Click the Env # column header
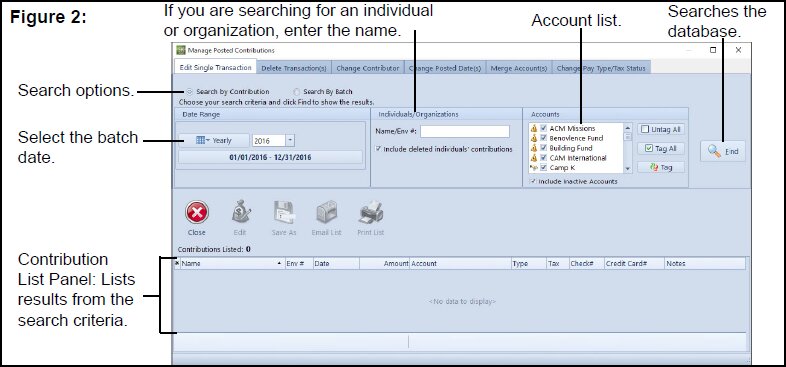 (x=298, y=263)
